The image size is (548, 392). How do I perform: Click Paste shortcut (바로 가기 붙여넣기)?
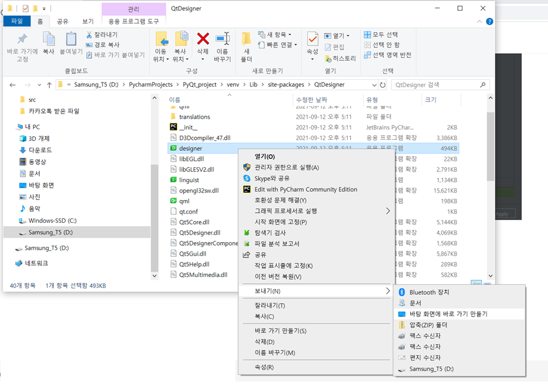point(115,55)
